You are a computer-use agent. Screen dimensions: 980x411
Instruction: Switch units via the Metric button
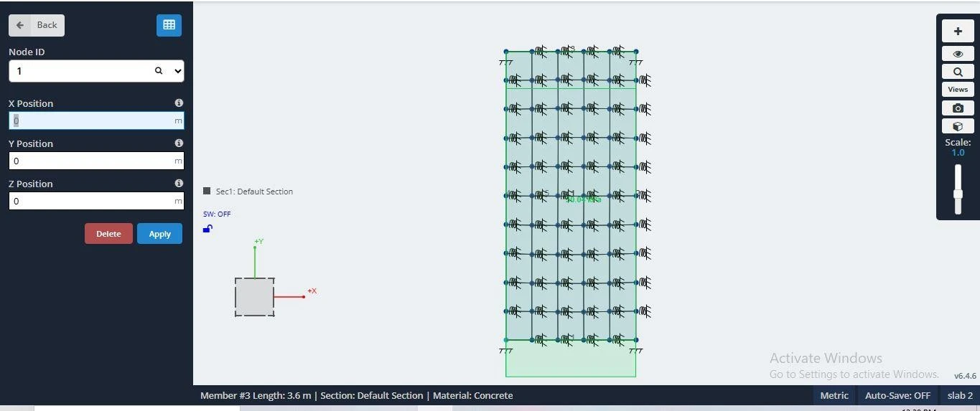click(x=834, y=395)
